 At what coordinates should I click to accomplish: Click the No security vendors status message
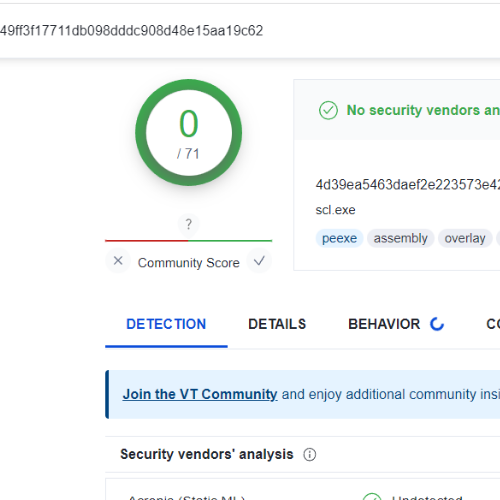point(423,110)
